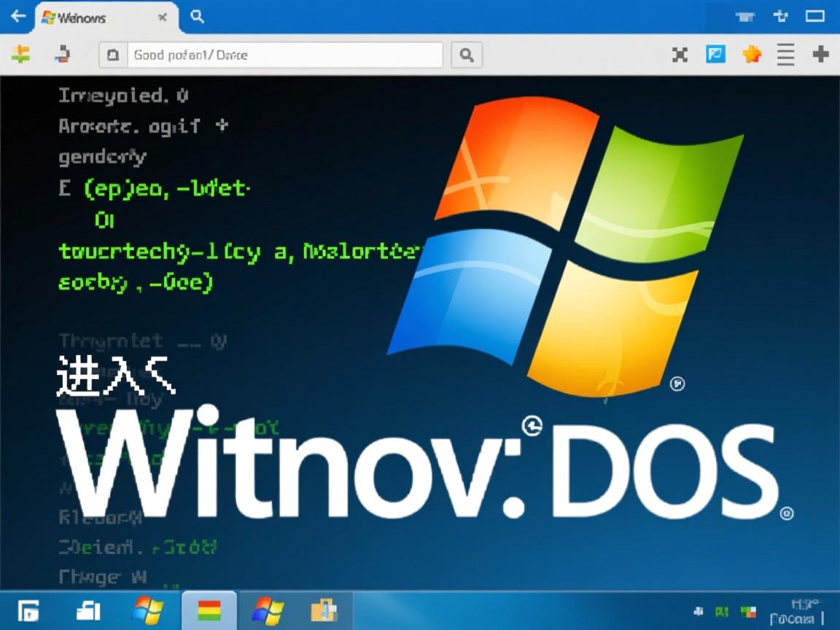Viewport: 840px width, 630px height.
Task: Click the green chat icon in the system tray
Action: 722,611
